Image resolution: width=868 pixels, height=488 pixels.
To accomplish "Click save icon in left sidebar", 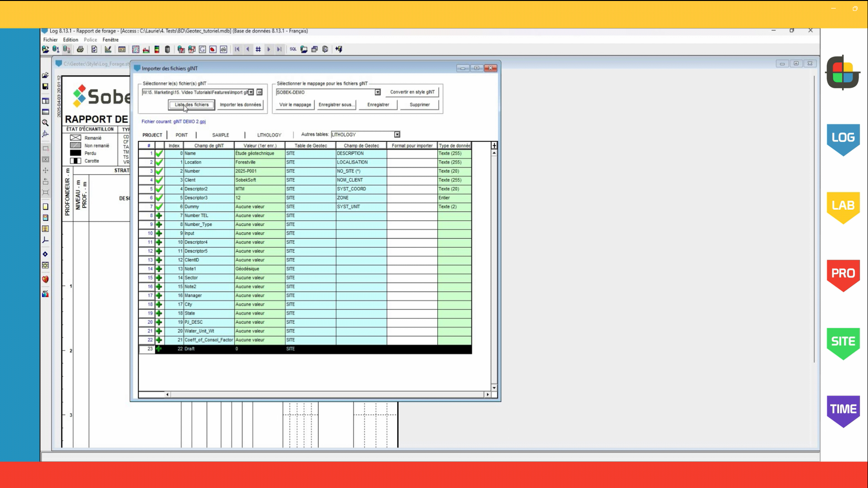I will 45,87.
